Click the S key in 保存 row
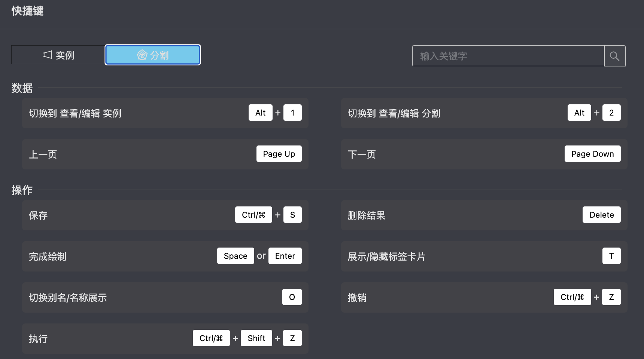644x359 pixels. 292,215
